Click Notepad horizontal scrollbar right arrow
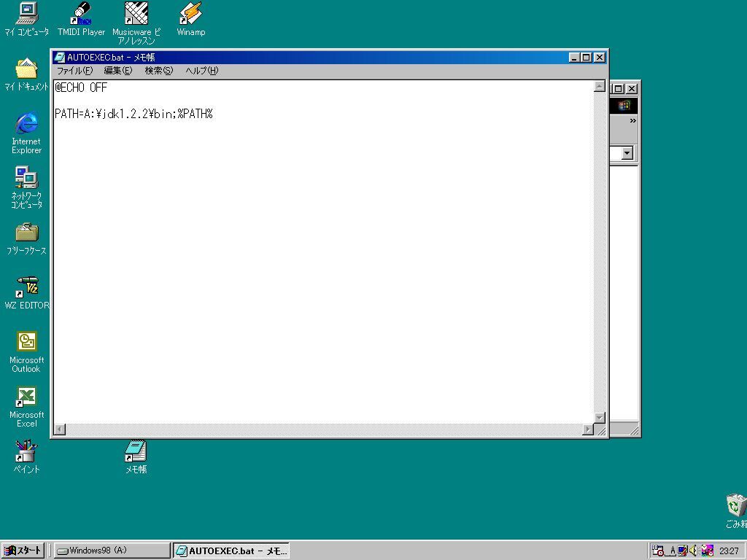 (x=589, y=429)
